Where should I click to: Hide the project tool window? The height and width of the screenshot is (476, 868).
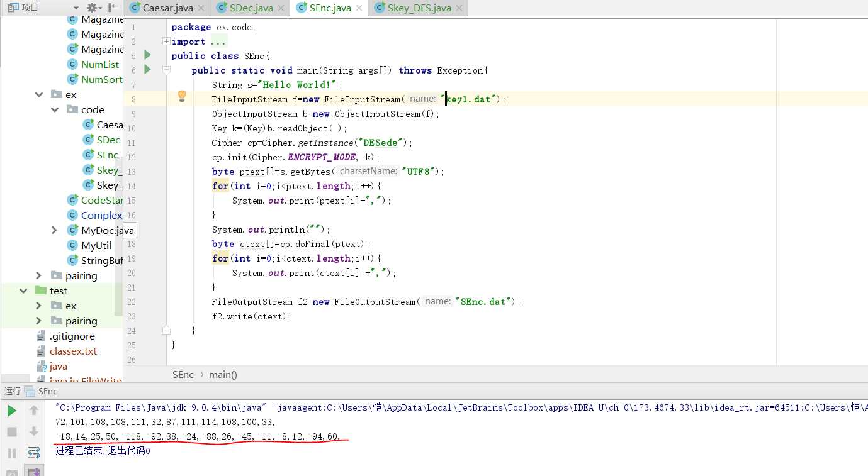(x=113, y=8)
